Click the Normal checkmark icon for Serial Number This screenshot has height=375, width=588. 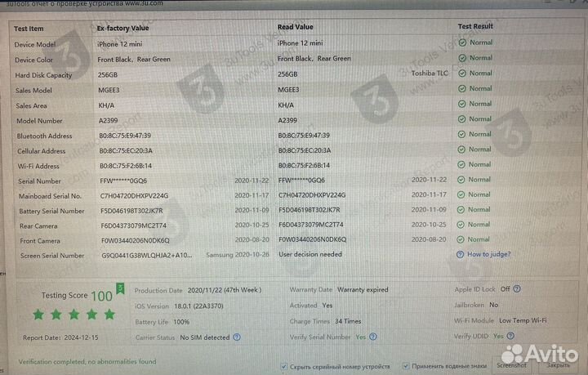coord(462,180)
